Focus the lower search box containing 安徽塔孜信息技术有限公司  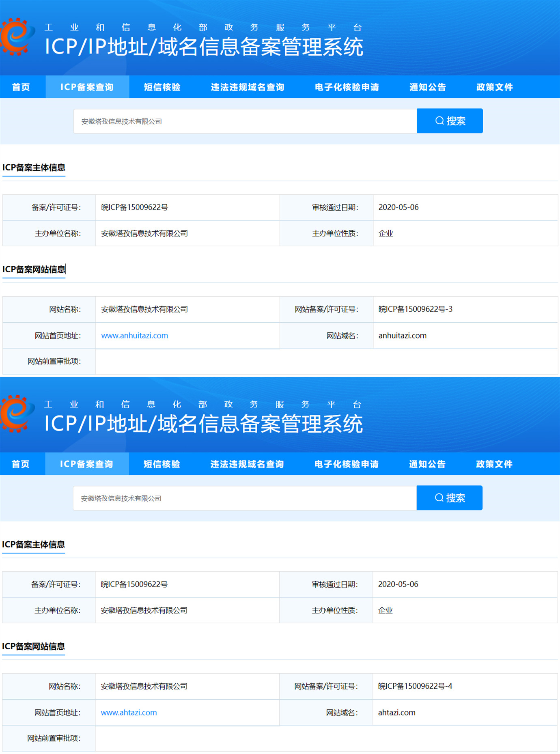point(244,498)
